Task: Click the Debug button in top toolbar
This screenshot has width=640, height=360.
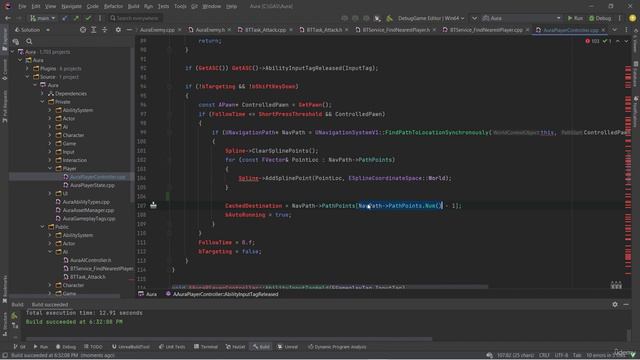Action: coord(600,18)
